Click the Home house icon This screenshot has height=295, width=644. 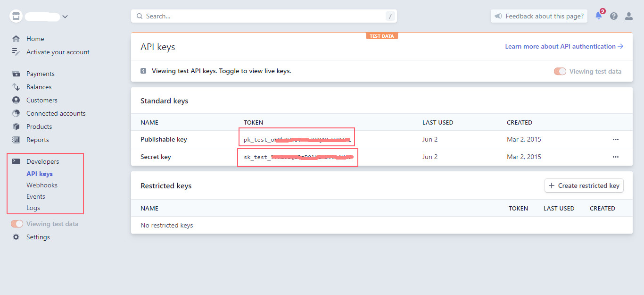coord(16,39)
